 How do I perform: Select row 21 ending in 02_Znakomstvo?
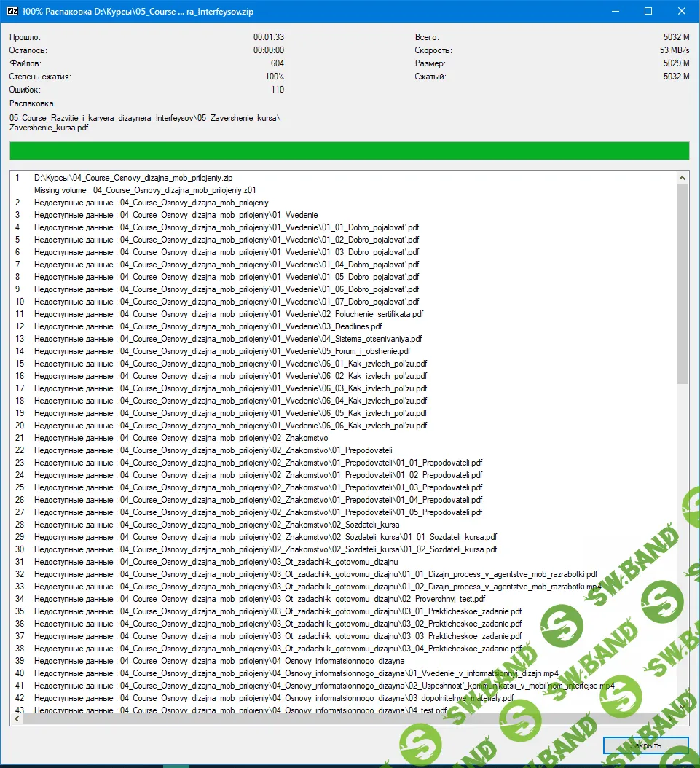tap(181, 438)
